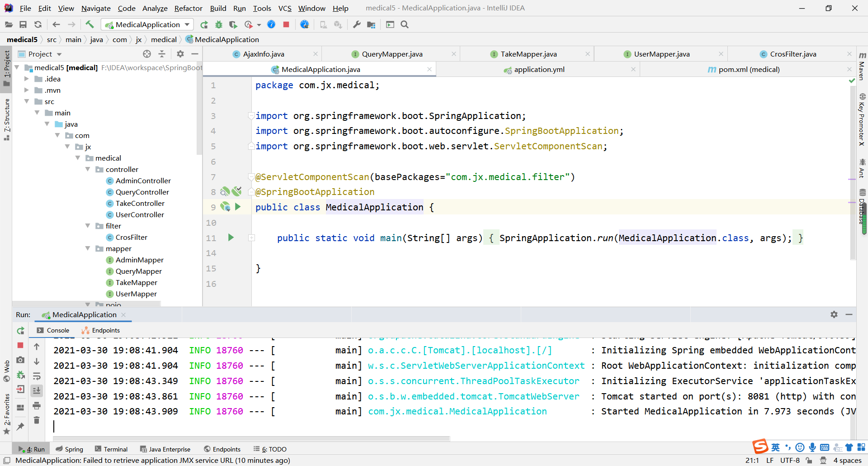
Task: Stop the application with the toolbar red square
Action: pyautogui.click(x=286, y=24)
